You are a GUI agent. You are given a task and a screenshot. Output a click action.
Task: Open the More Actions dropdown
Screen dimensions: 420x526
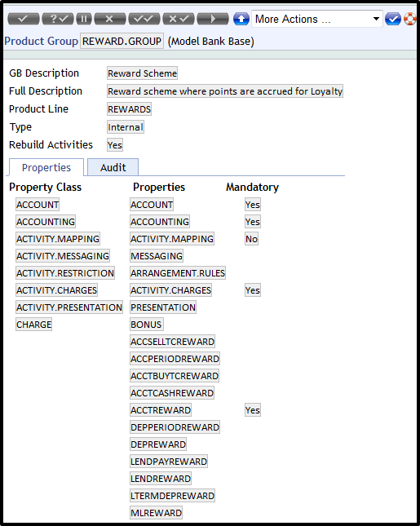[317, 19]
